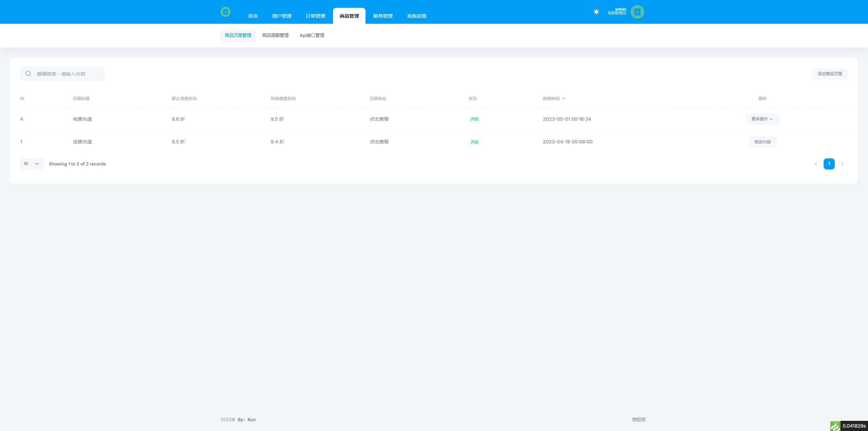Click the 开启 status badge for 电费充值
Screen dimensions: 868x431
474,119
